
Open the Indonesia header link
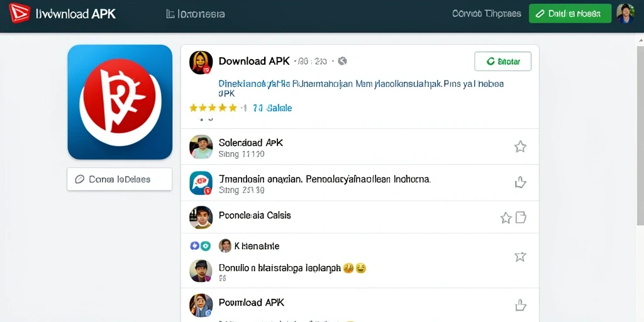pyautogui.click(x=196, y=14)
